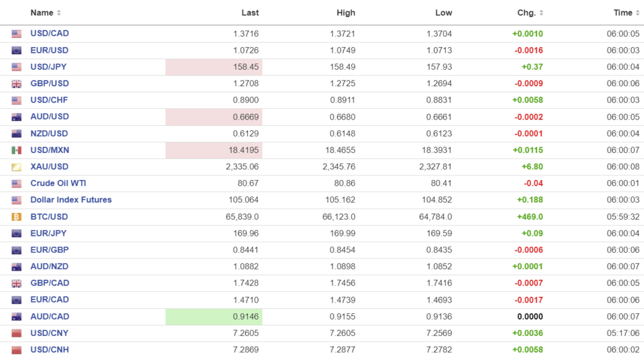Click the Last column header

tap(250, 13)
